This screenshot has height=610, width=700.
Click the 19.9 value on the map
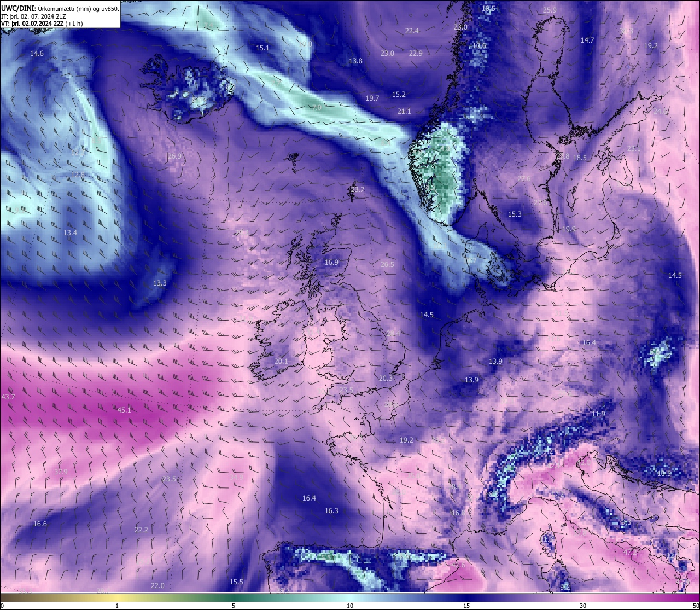tap(569, 229)
